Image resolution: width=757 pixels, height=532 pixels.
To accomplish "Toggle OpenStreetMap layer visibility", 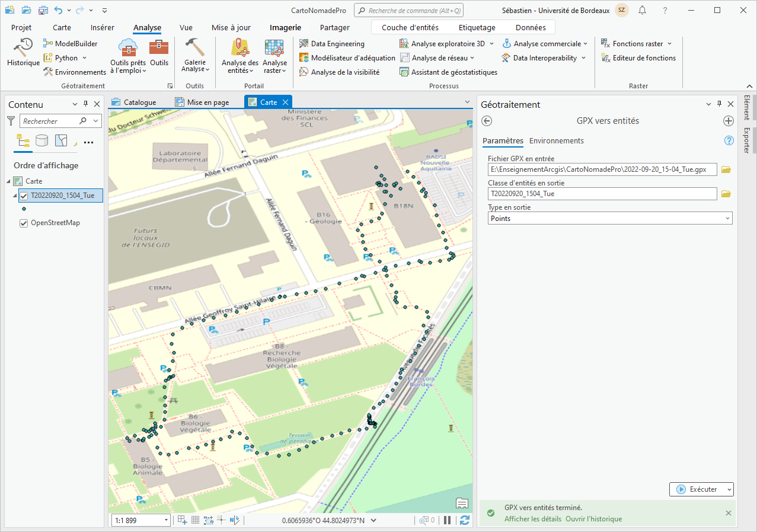I will (x=24, y=223).
